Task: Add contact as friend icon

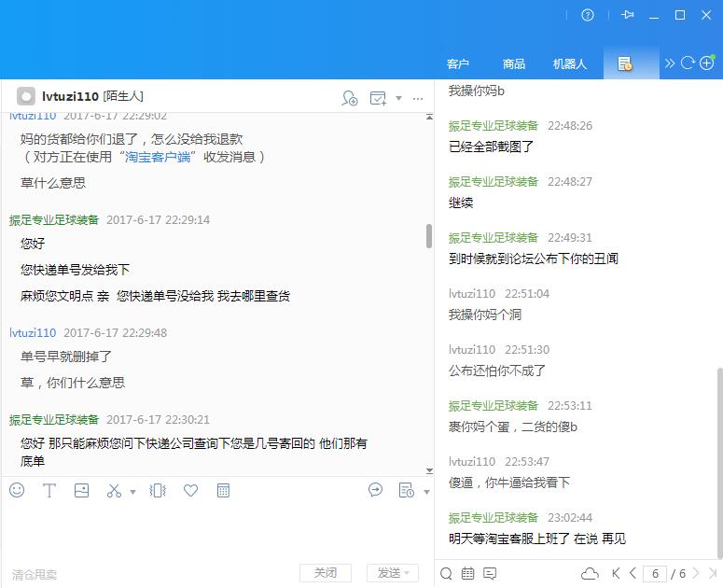Action: (x=350, y=98)
